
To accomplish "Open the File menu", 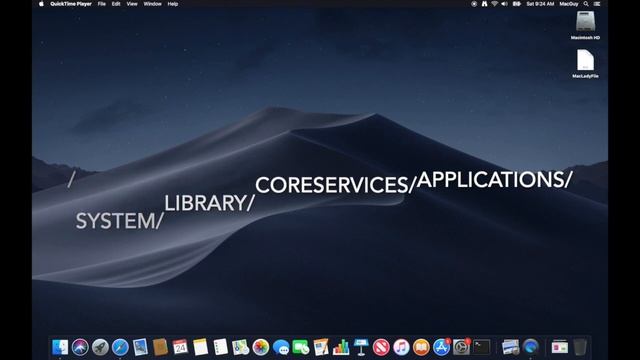I will point(102,4).
